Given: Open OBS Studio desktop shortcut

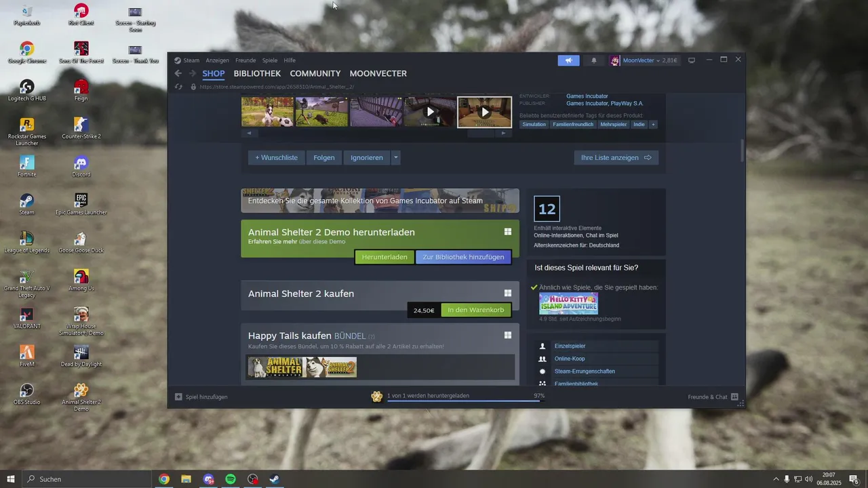Looking at the screenshot, I should coord(26,394).
